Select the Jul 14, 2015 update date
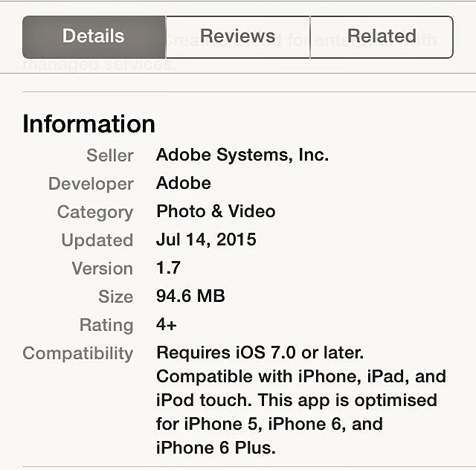Viewport: 476px width, 470px height. pos(206,240)
